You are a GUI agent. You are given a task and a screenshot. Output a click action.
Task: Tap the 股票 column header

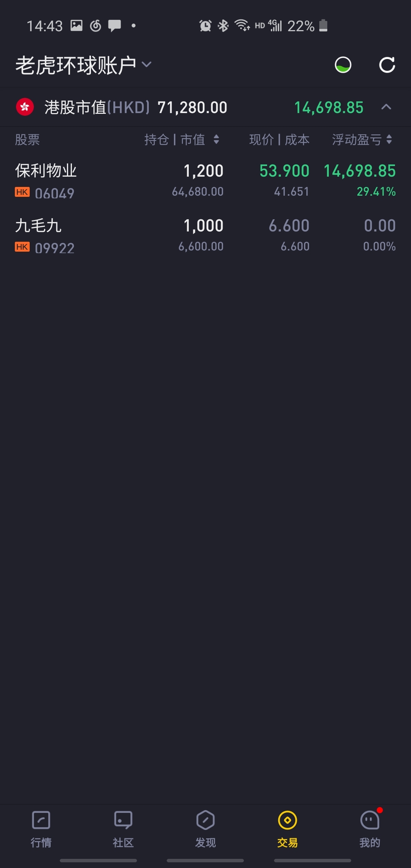27,140
